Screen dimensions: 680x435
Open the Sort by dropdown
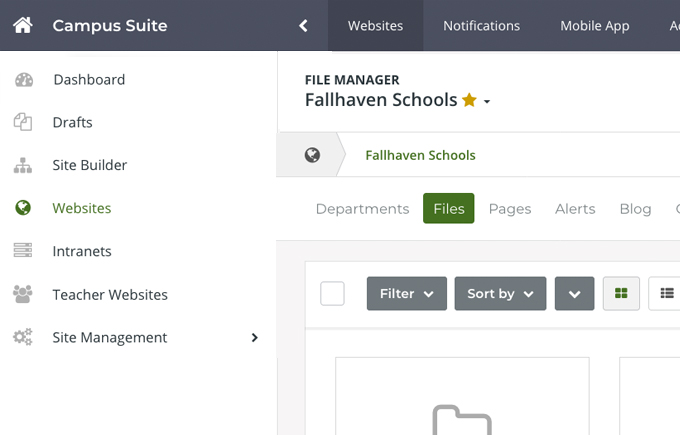(500, 294)
